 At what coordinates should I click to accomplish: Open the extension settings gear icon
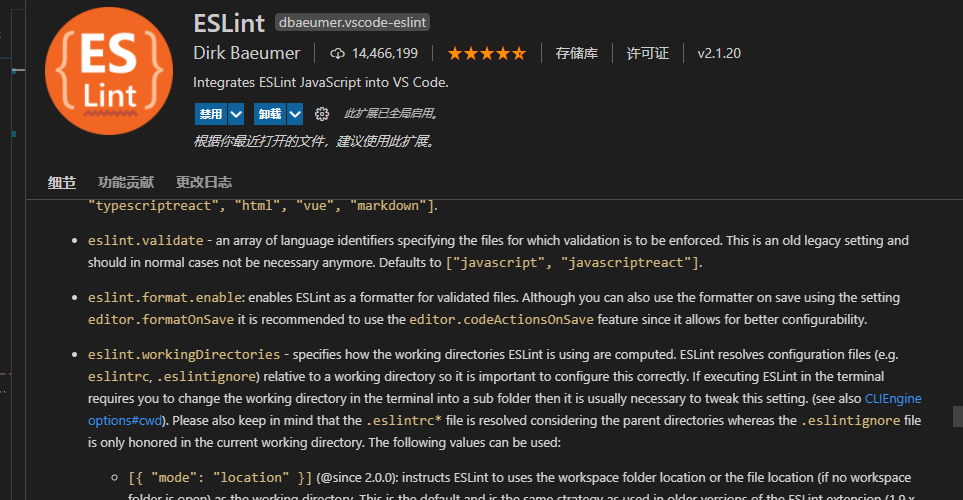322,114
